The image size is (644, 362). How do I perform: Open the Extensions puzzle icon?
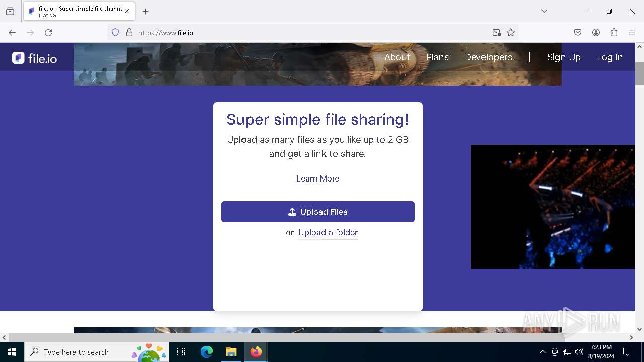pyautogui.click(x=614, y=33)
